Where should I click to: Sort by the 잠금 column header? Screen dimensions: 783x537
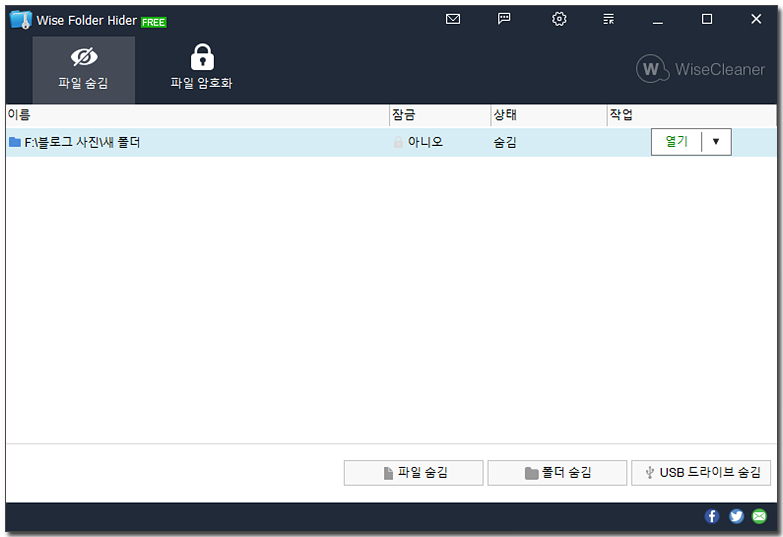(x=440, y=115)
